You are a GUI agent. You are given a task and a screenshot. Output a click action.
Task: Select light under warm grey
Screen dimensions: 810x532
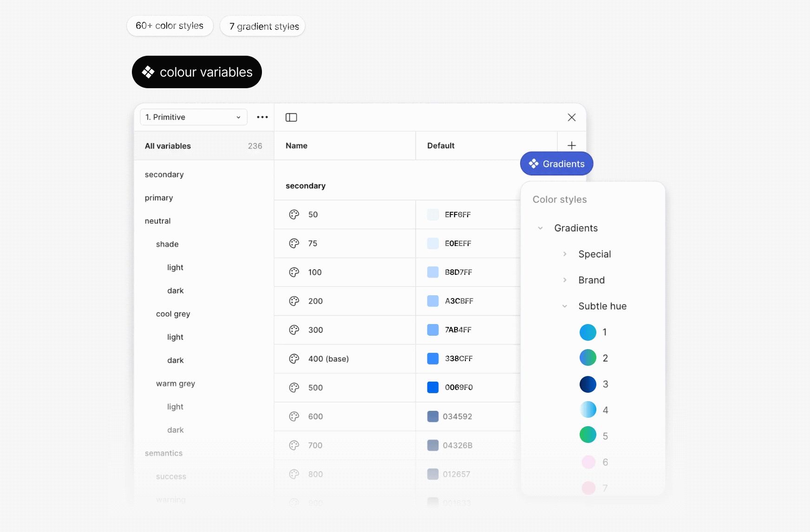[175, 407]
